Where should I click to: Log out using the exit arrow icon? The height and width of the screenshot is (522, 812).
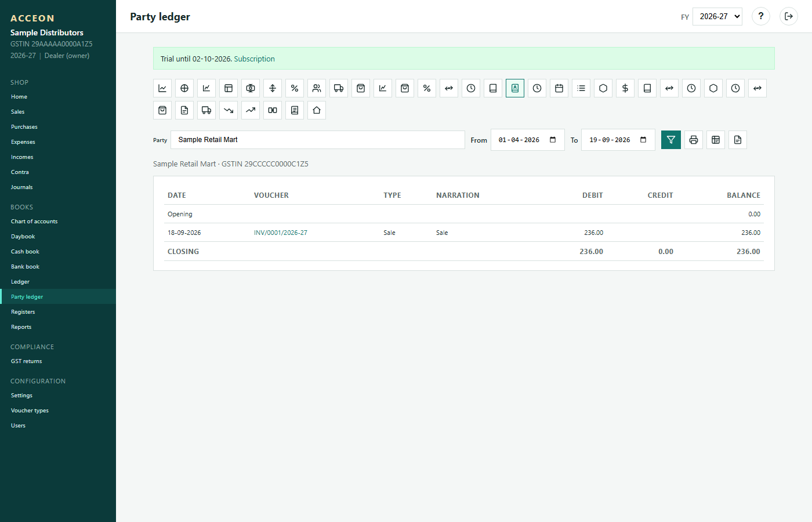pos(789,16)
